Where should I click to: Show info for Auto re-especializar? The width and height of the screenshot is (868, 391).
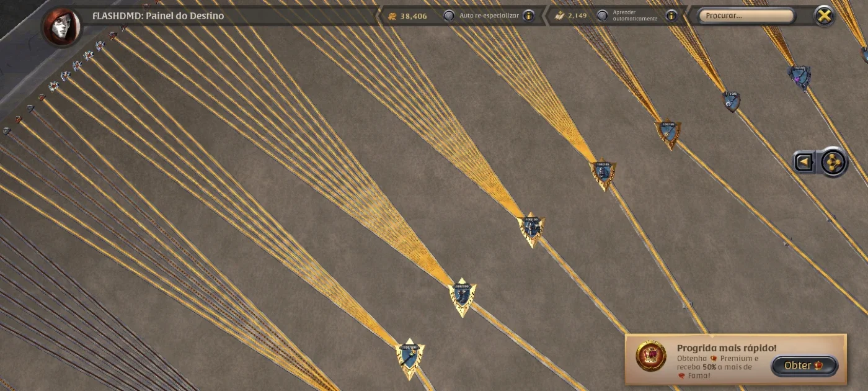coord(528,16)
